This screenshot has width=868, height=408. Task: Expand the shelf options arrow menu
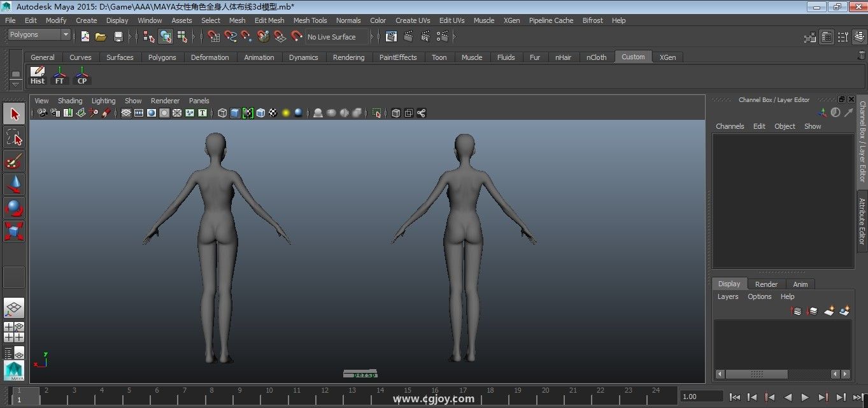tap(16, 84)
